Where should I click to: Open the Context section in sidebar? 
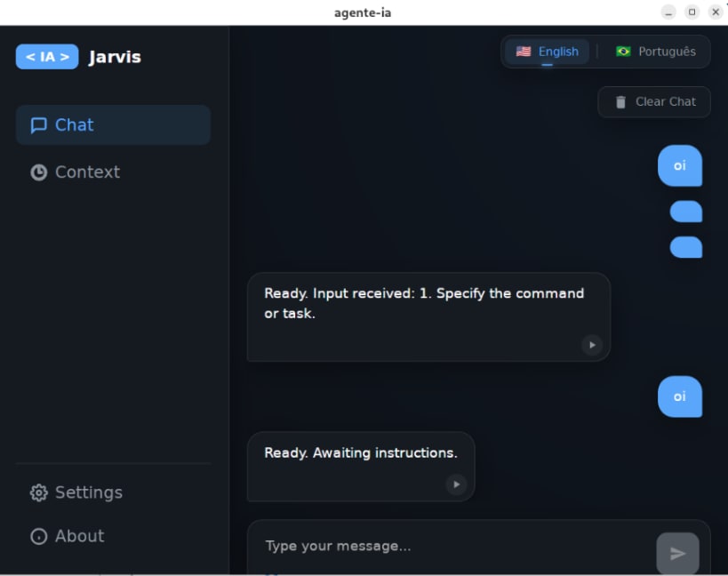113,172
